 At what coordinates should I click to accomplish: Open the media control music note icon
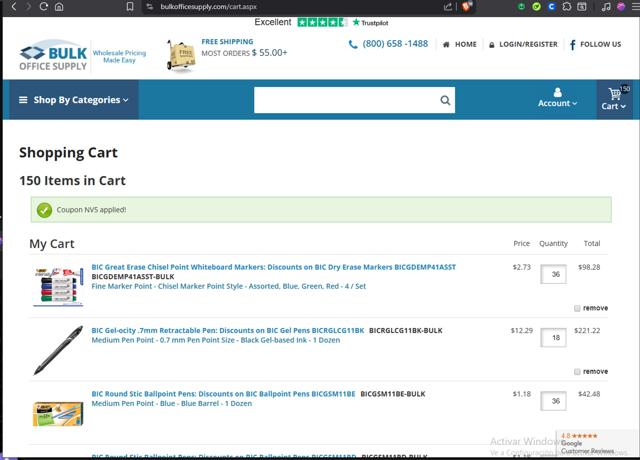coord(606,7)
